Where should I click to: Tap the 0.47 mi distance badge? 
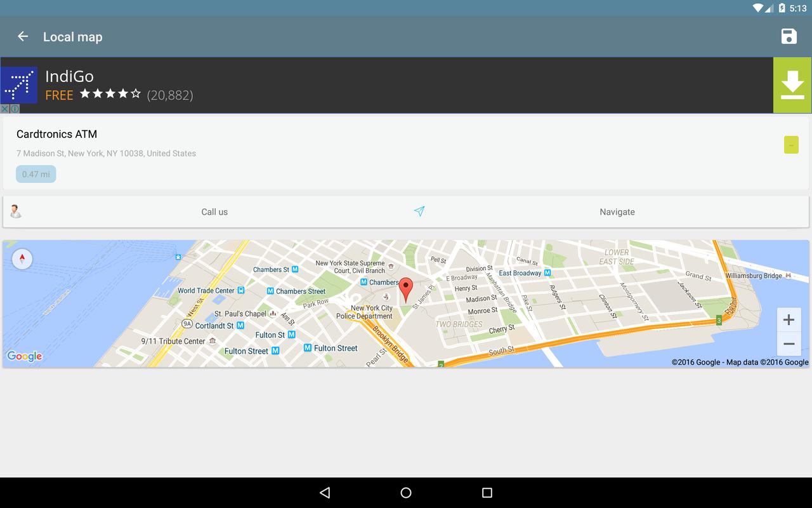[36, 174]
